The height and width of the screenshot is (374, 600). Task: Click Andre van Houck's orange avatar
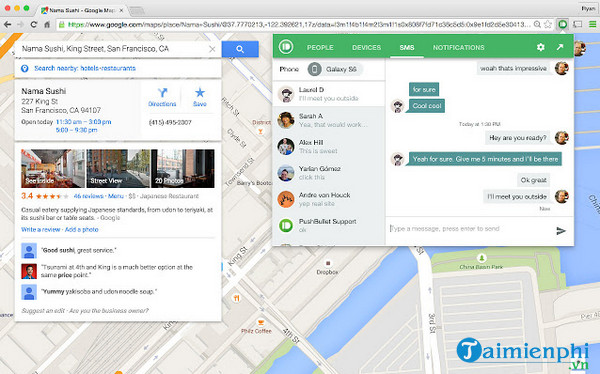tap(285, 199)
